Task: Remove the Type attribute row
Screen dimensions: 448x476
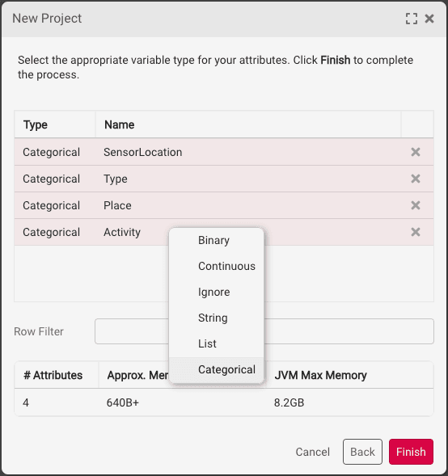Action: 415,179
